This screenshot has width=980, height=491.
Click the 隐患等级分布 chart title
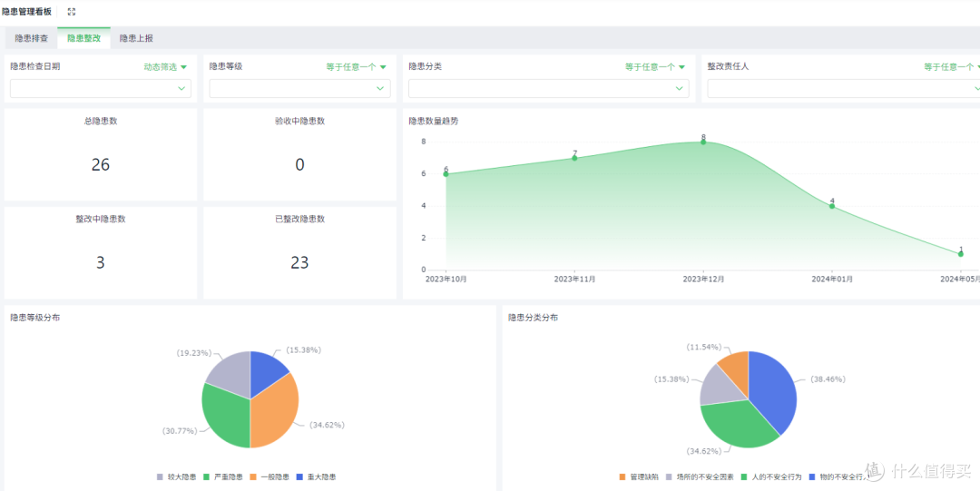pos(35,318)
